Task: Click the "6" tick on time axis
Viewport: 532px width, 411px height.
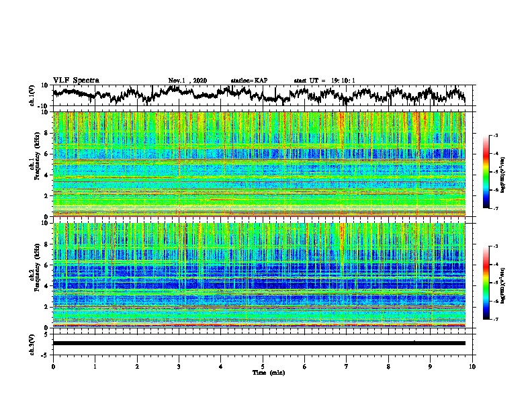Action: point(304,367)
